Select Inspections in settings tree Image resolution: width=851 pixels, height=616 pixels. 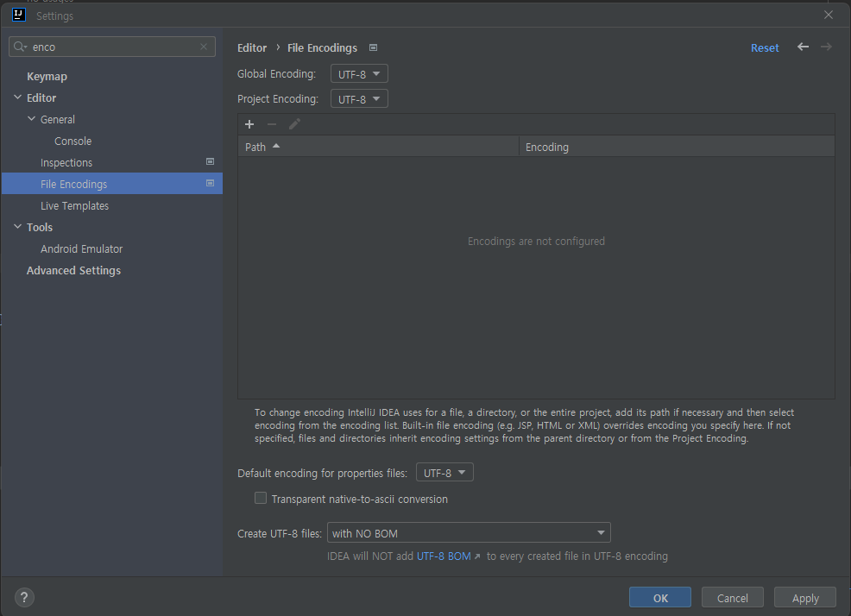pos(66,163)
